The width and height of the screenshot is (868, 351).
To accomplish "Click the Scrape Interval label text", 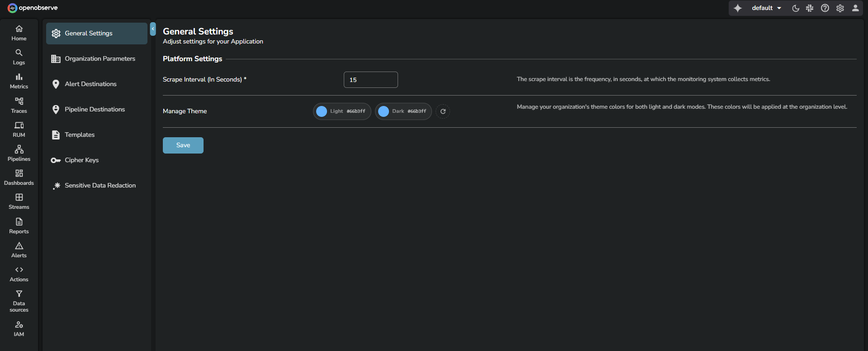I will tap(204, 80).
